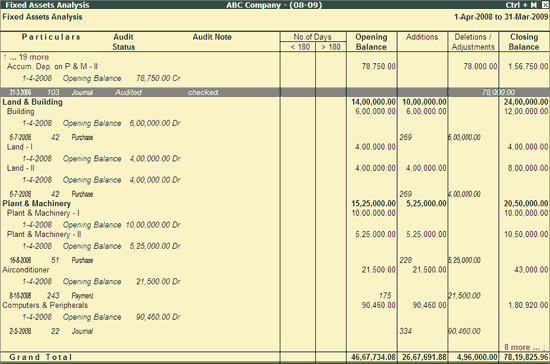Click Building additions value 6,00,000.00

click(x=426, y=112)
